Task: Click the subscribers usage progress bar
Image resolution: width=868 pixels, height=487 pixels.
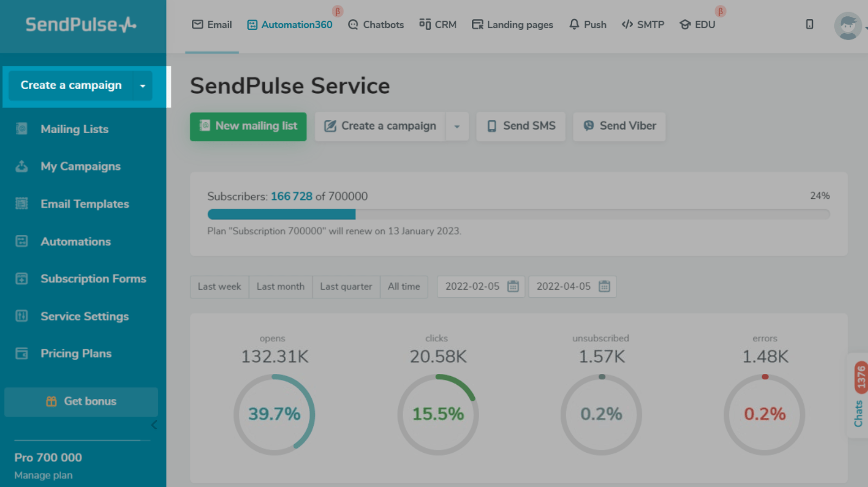Action: 518,214
